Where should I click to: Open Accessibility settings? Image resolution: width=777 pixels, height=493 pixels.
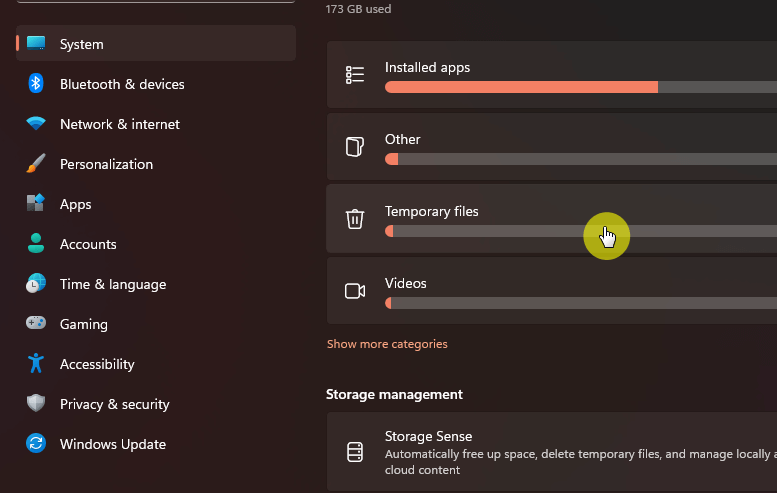pyautogui.click(x=156, y=364)
